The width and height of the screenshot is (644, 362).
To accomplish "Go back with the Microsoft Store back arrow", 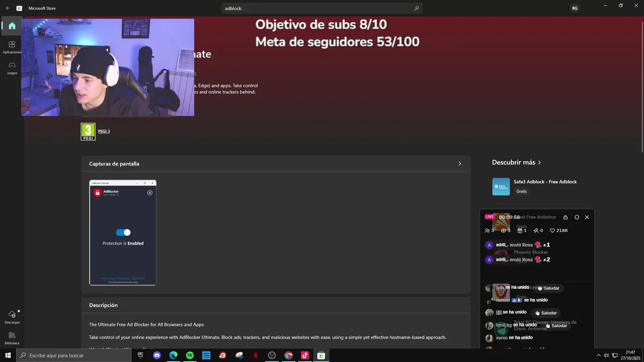I will [8, 8].
